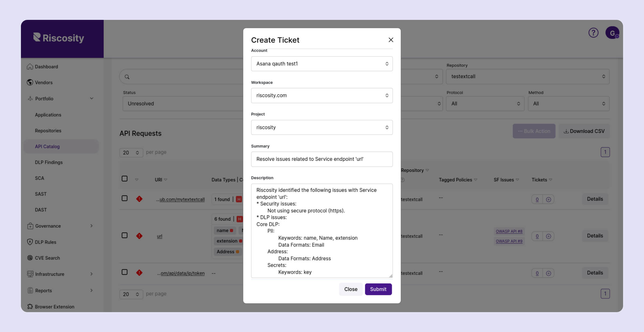The height and width of the screenshot is (332, 644).
Task: Open the OWASP API #8 link
Action: (509, 231)
